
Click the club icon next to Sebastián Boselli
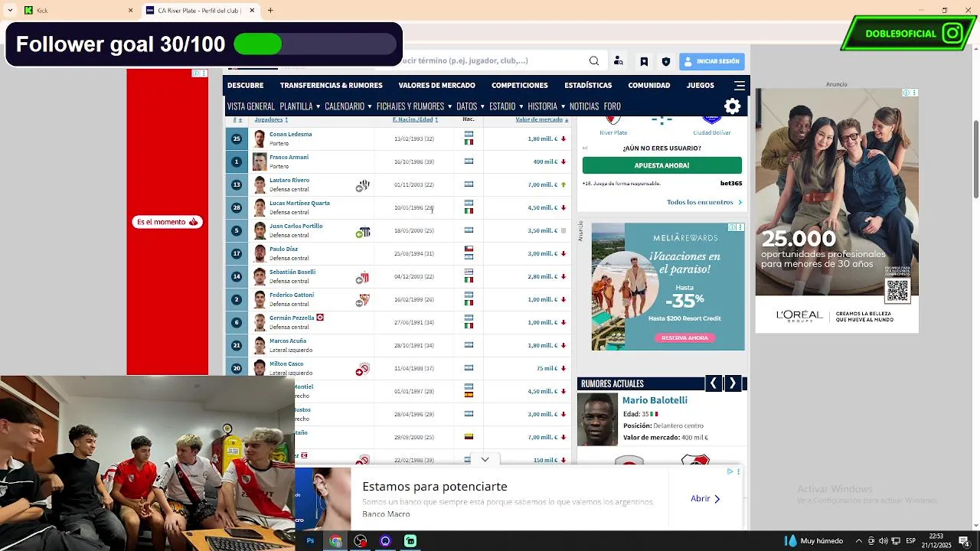(363, 277)
